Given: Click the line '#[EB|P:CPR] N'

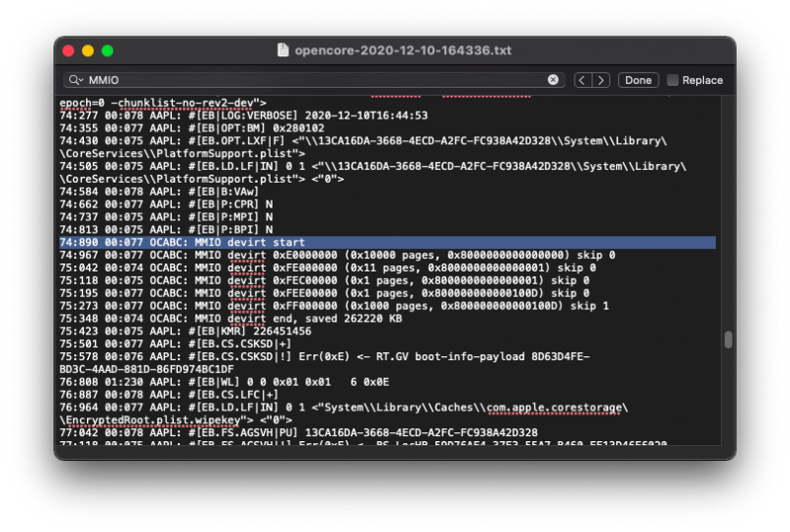Looking at the screenshot, I should (x=166, y=204).
